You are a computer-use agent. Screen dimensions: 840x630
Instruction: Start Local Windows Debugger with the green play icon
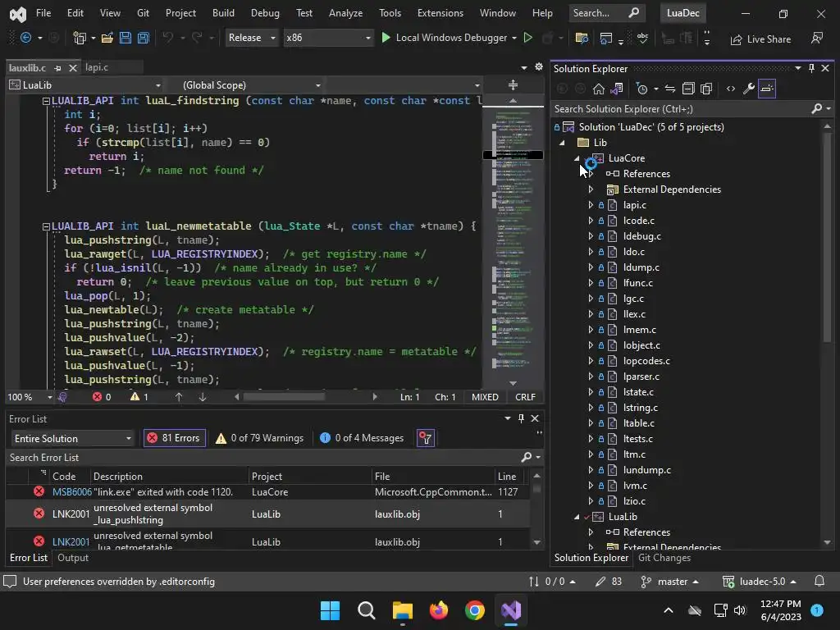386,38
